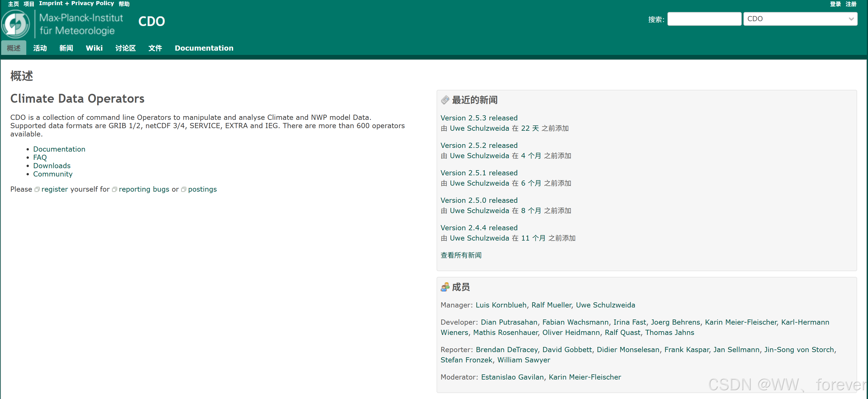This screenshot has height=399, width=868.
Task: Click the postings link
Action: (203, 189)
